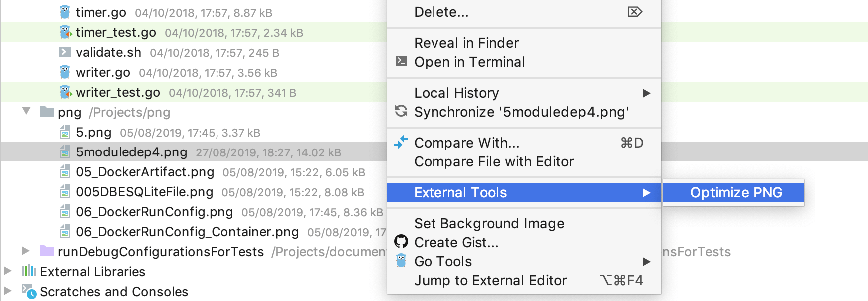Click the shell script icon for validate.sh
This screenshot has height=301, width=868.
pyautogui.click(x=64, y=52)
